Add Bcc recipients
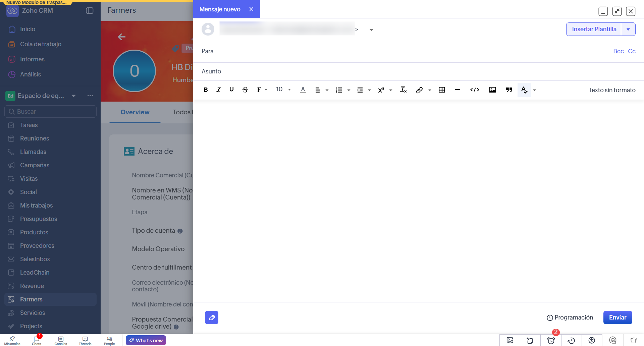 point(618,51)
